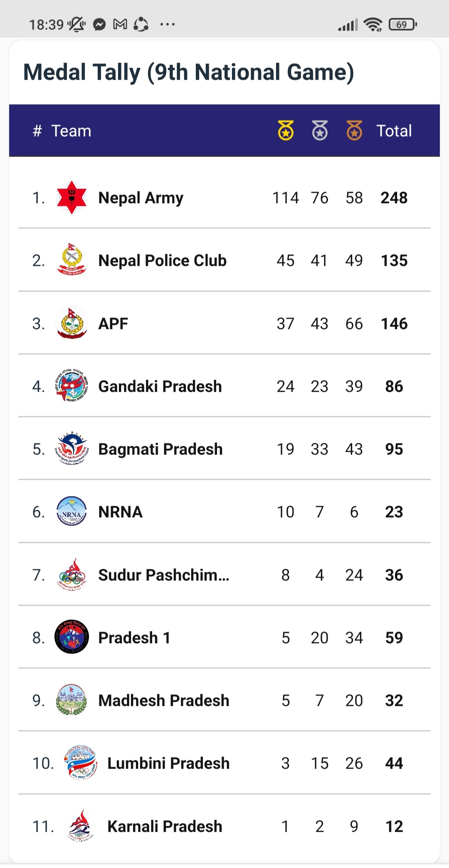Tap the Nepal Police Club emblem
The image size is (449, 868).
(x=72, y=260)
